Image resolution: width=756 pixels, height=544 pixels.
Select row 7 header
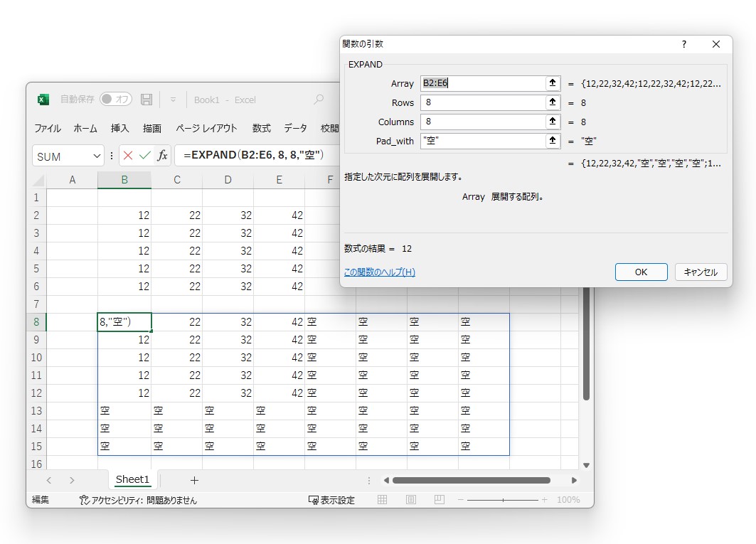coord(37,304)
